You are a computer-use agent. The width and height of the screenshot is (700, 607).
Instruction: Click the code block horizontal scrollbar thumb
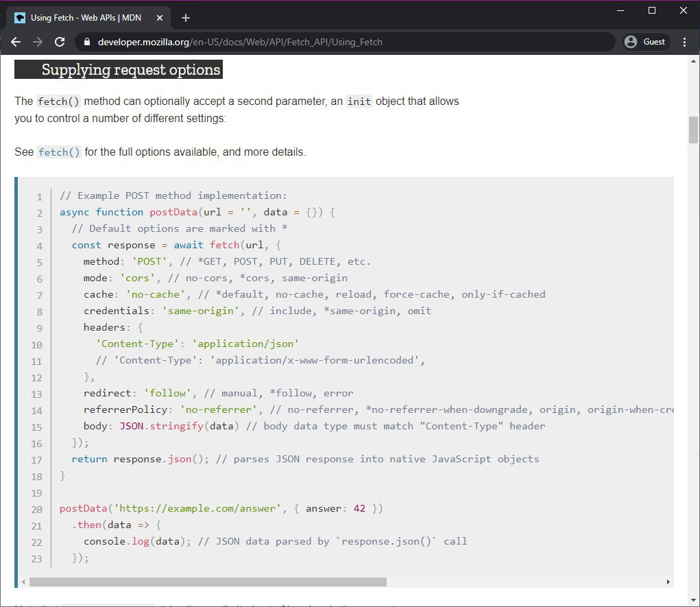(208, 582)
